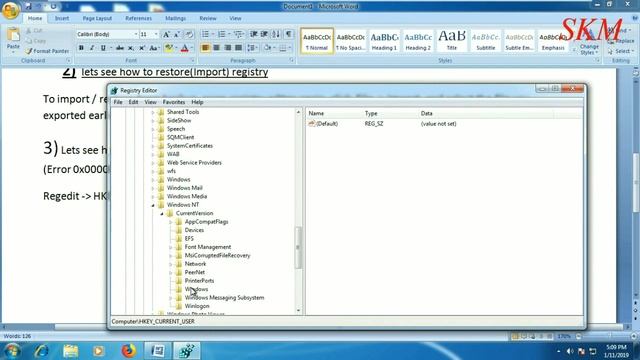The height and width of the screenshot is (360, 640).
Task: Click the text highlight color button
Action: click(x=169, y=48)
